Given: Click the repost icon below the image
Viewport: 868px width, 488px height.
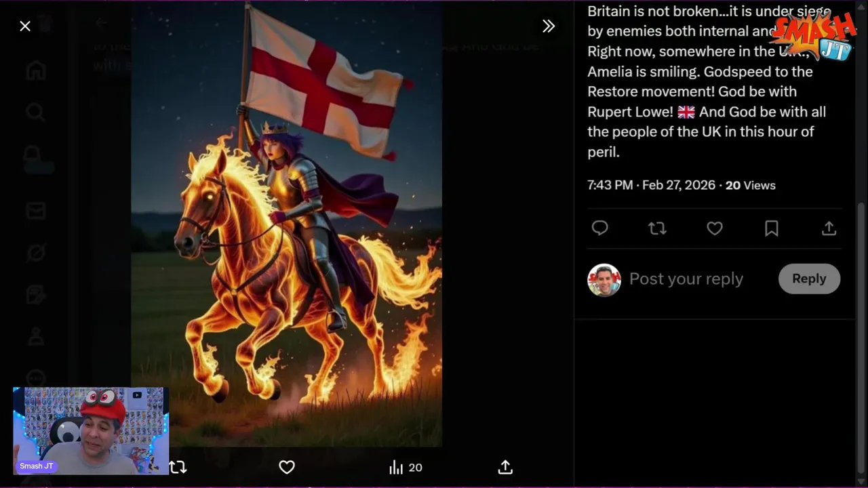Looking at the screenshot, I should click(x=178, y=467).
